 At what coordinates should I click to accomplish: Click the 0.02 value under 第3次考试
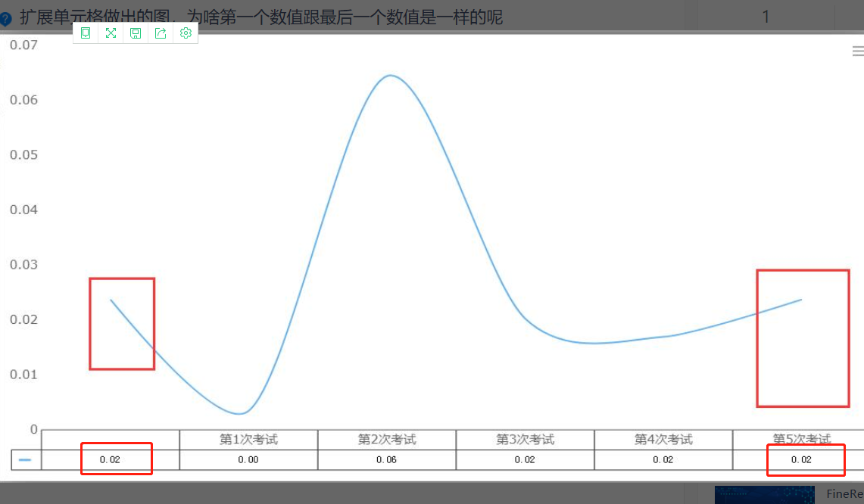(x=525, y=460)
